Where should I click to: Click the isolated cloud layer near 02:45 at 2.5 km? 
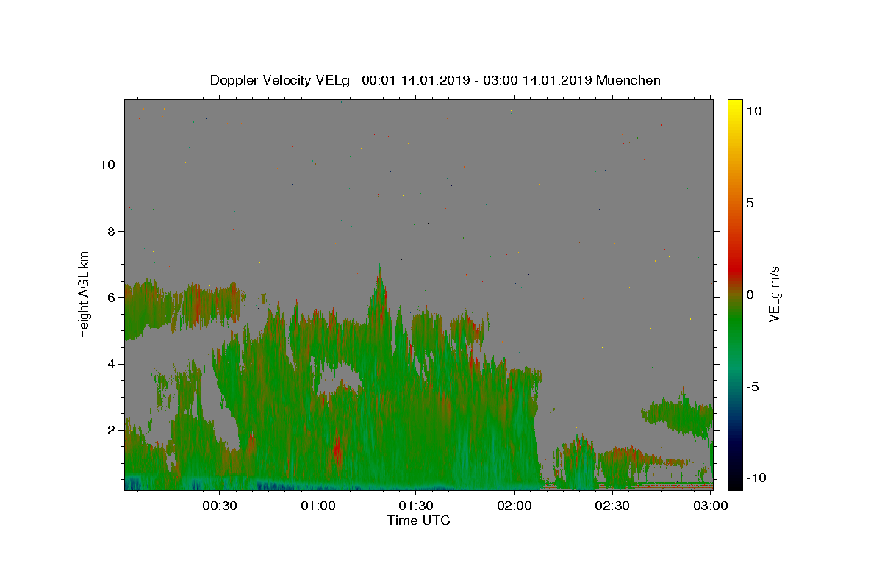pyautogui.click(x=678, y=415)
